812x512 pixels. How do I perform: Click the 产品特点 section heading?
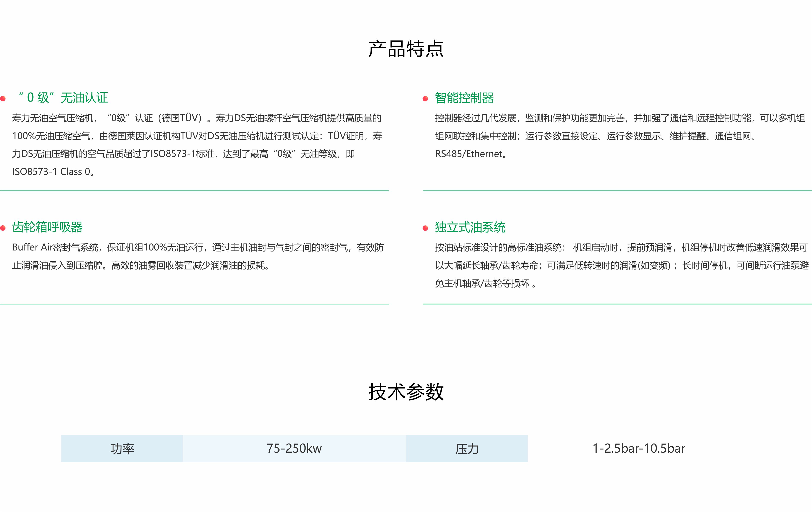click(x=406, y=49)
